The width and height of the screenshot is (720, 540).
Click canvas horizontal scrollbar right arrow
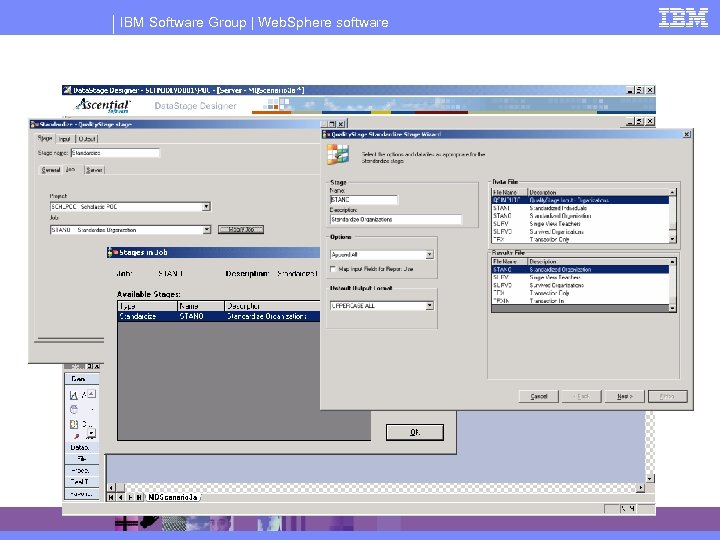click(x=641, y=488)
